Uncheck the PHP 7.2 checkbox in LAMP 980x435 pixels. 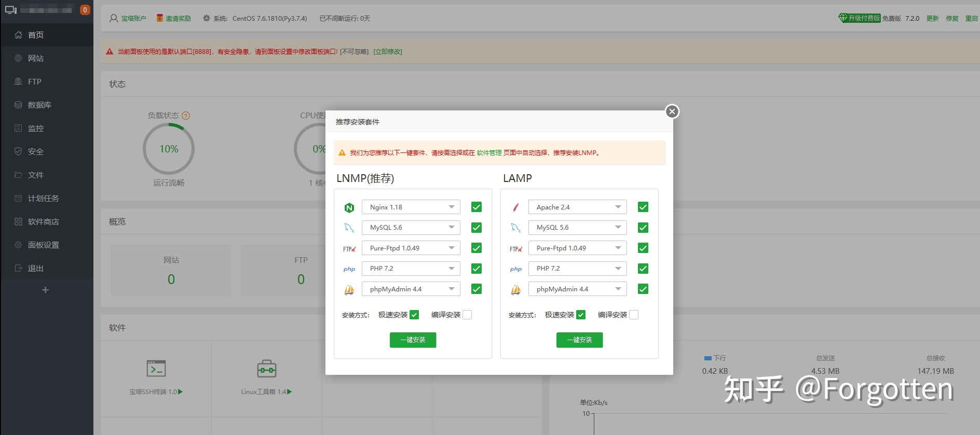643,269
